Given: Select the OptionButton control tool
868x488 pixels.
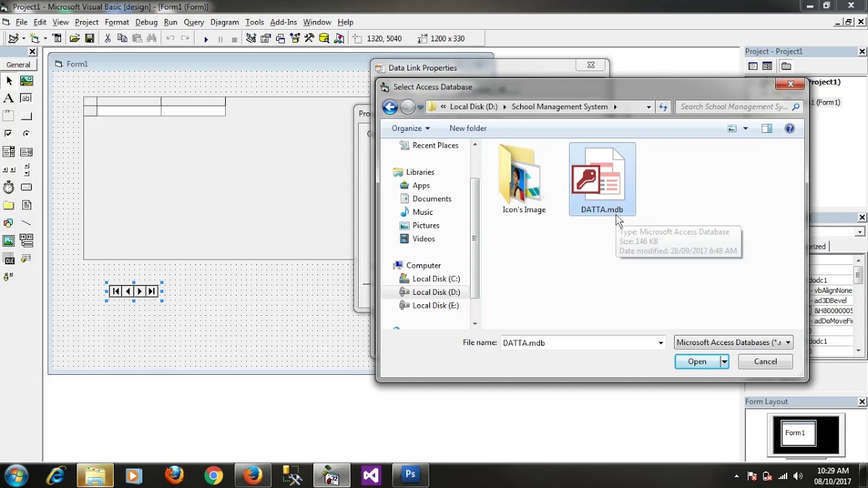Looking at the screenshot, I should coord(26,134).
